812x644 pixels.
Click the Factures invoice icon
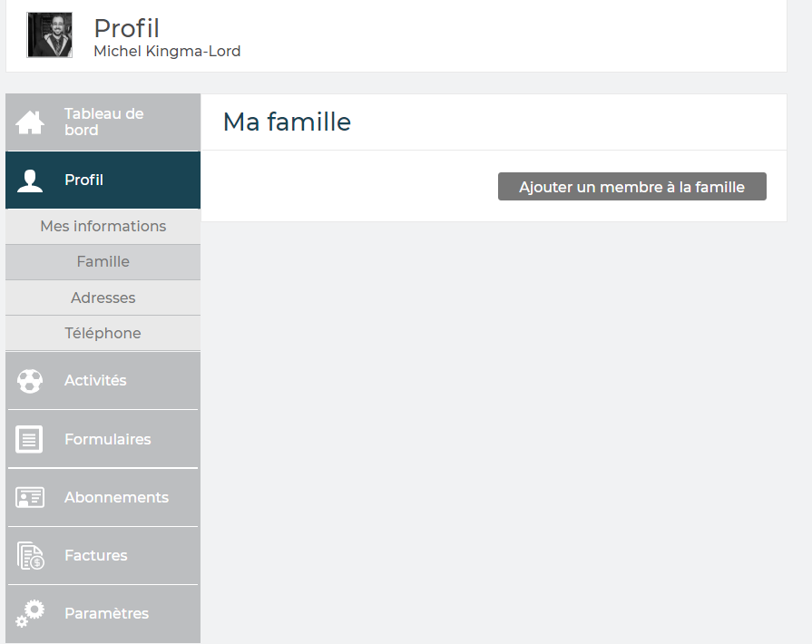pyautogui.click(x=30, y=555)
